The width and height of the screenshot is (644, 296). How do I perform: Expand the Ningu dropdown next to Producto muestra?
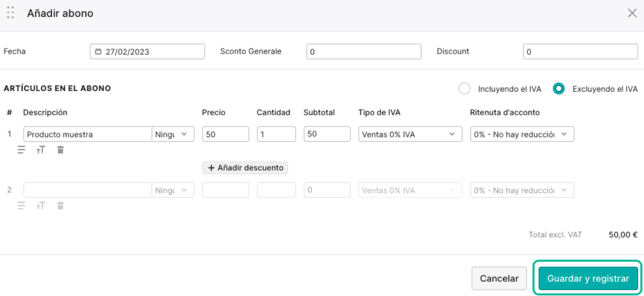tap(173, 134)
